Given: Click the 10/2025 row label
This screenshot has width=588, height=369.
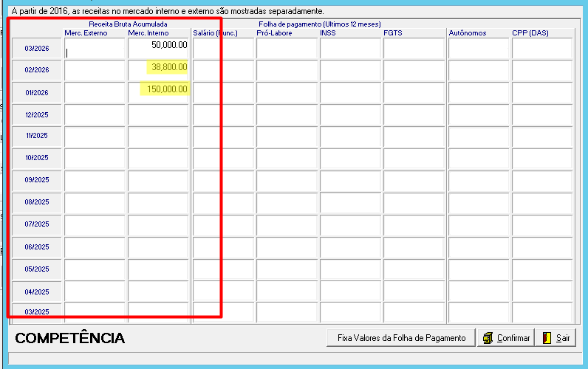Looking at the screenshot, I should point(37,158).
